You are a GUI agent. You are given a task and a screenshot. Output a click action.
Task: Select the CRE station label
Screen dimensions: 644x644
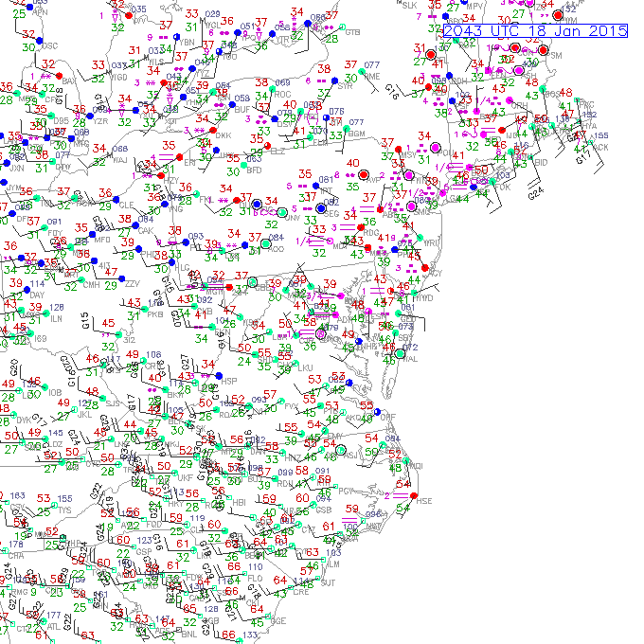300,592
